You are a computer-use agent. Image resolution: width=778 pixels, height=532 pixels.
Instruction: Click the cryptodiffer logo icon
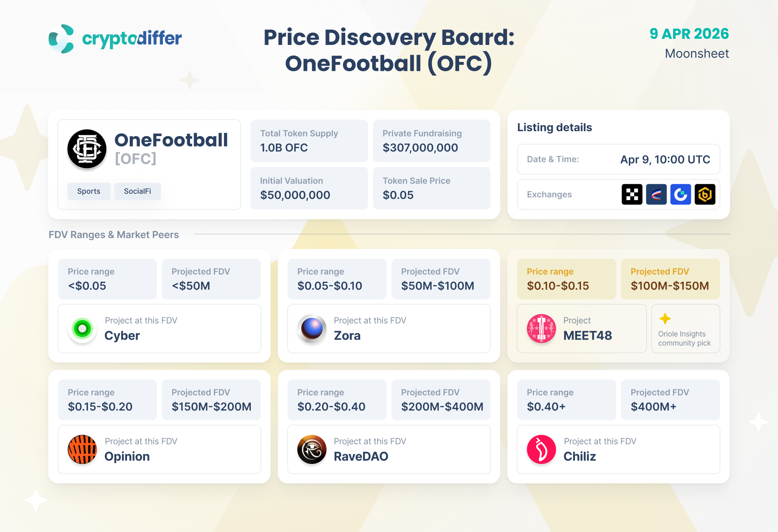click(x=61, y=39)
